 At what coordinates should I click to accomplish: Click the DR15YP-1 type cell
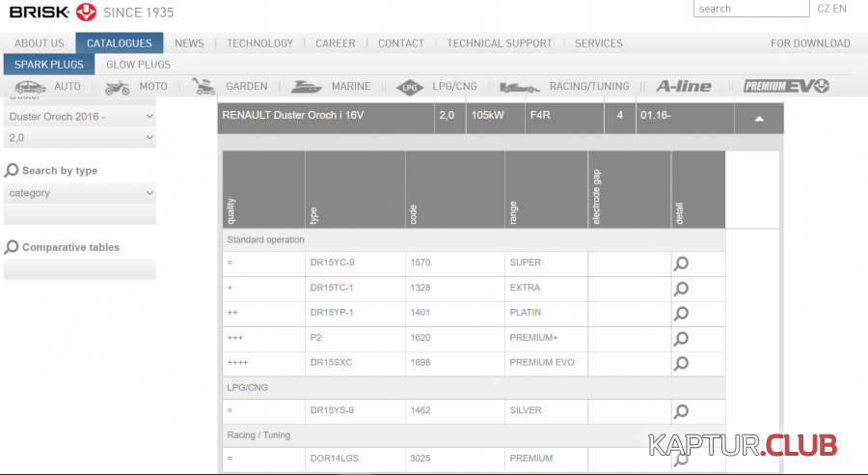[x=355, y=314]
